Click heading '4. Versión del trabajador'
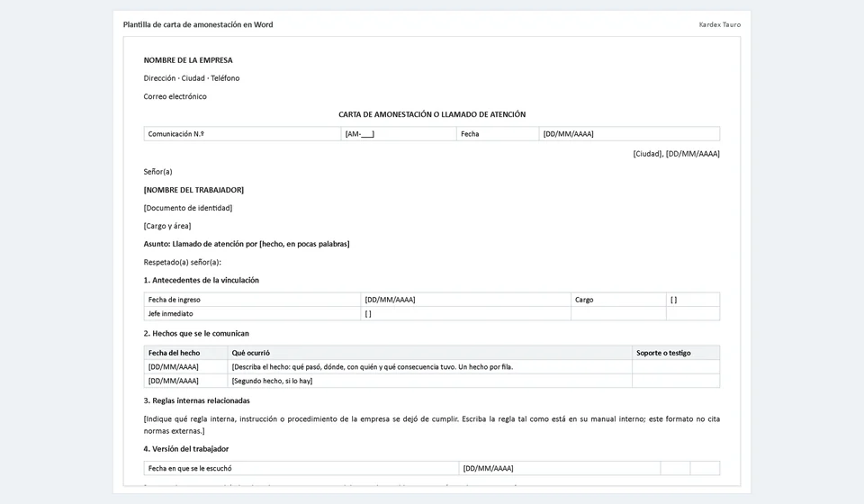 pyautogui.click(x=186, y=449)
